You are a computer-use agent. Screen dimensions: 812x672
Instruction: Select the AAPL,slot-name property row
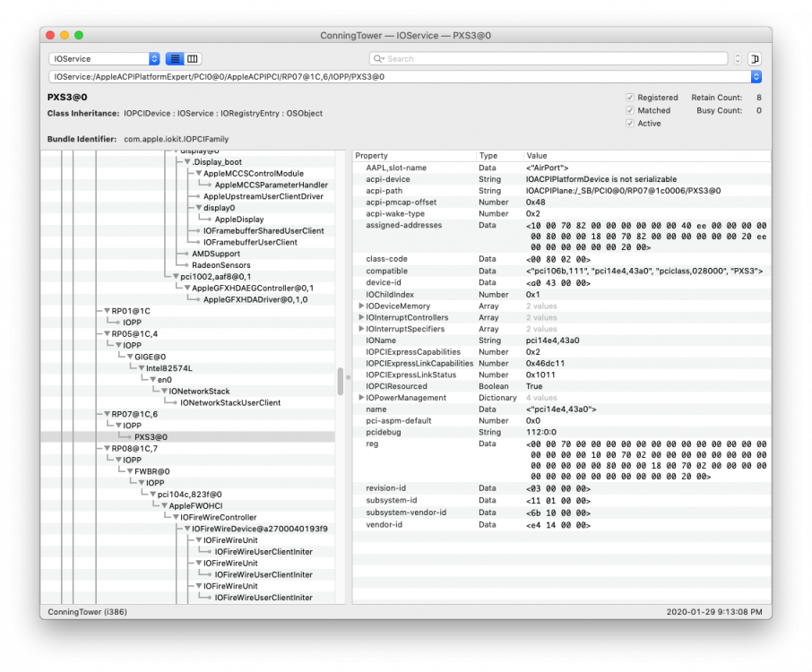pyautogui.click(x=561, y=168)
